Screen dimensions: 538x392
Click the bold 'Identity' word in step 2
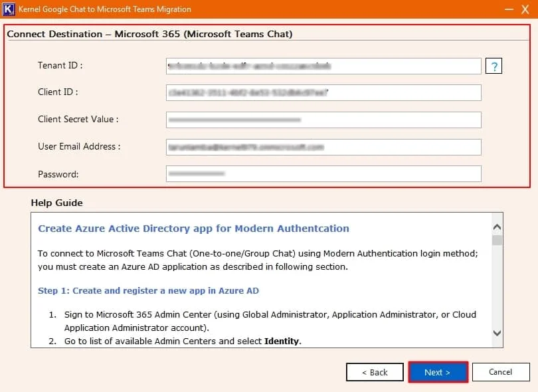pyautogui.click(x=282, y=342)
